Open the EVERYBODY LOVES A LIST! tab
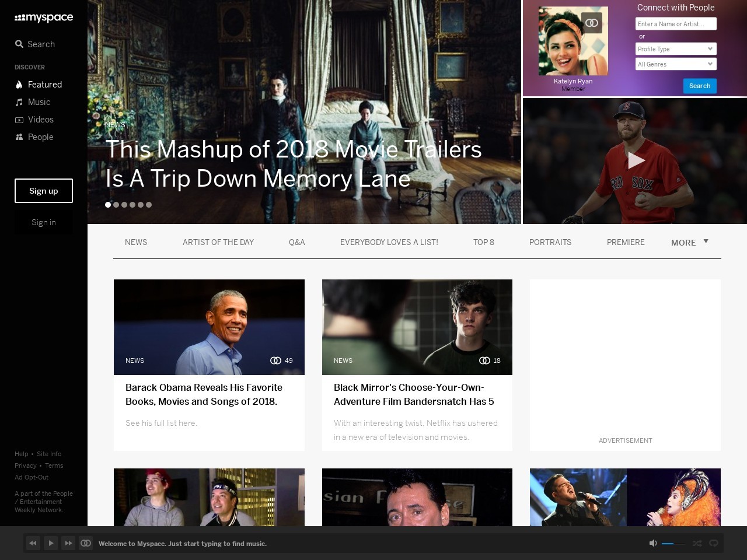Image resolution: width=747 pixels, height=560 pixels. tap(389, 242)
